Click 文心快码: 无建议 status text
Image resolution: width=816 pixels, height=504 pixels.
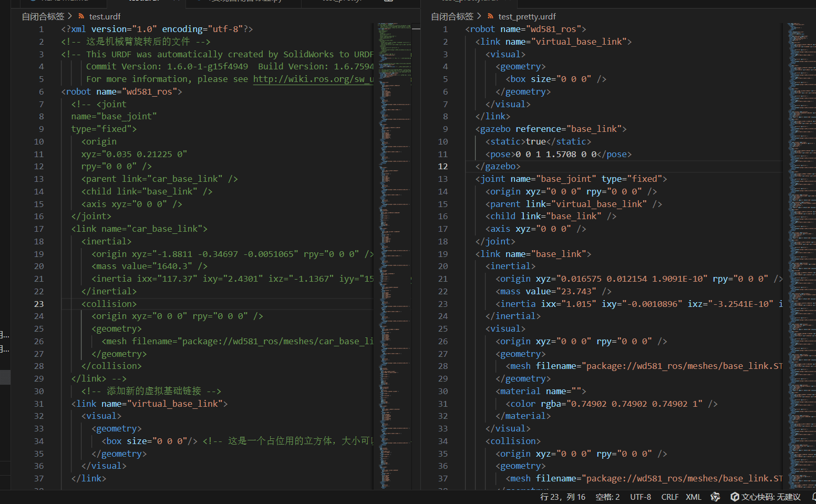(771, 497)
